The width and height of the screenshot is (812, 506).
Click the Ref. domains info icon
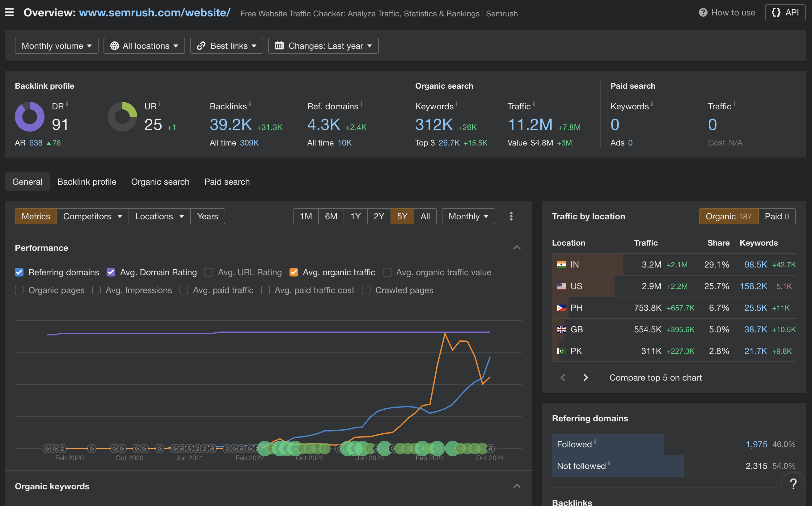(x=362, y=103)
